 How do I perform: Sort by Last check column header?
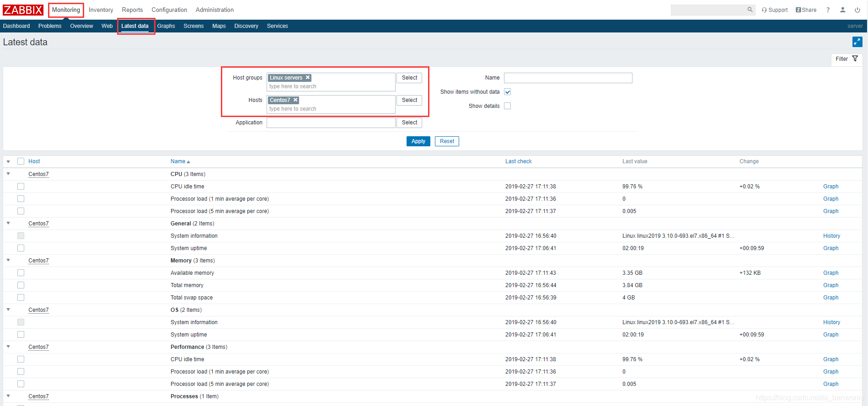(x=519, y=161)
